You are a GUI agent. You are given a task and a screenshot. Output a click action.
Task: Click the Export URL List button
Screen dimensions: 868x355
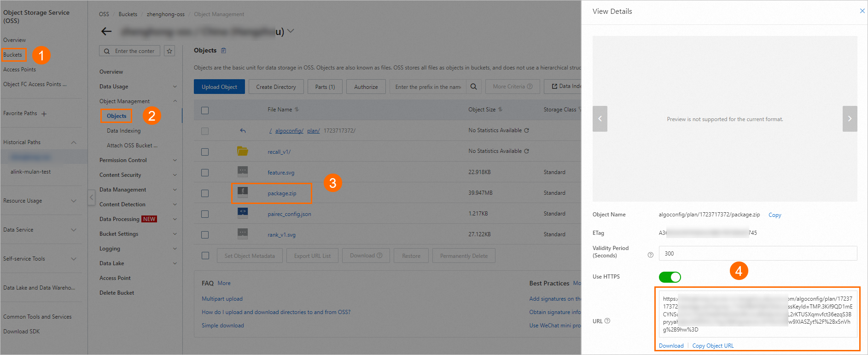tap(312, 256)
